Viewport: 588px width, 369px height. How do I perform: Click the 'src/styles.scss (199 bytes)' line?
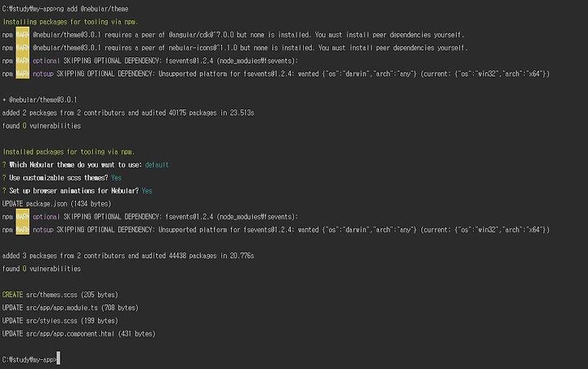click(72, 321)
